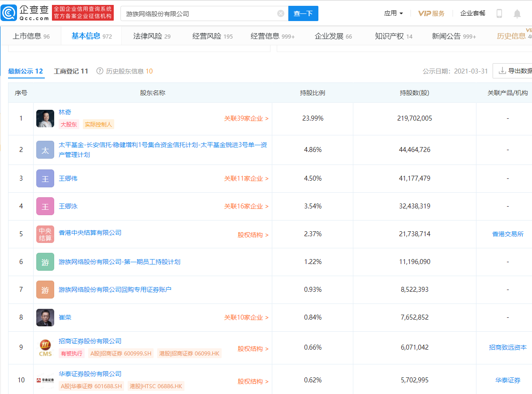Open the 太平基金-长安信托 shareholder link
This screenshot has height=394, width=532.
tap(163, 150)
